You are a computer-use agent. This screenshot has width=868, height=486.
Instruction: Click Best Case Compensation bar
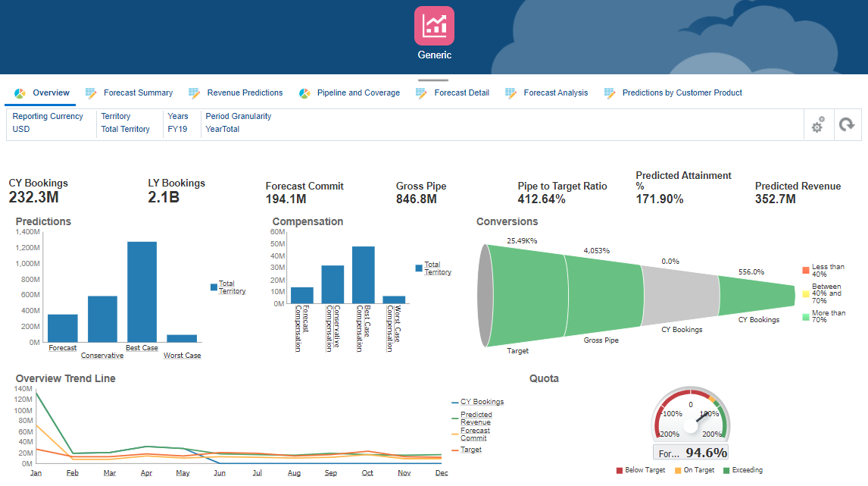coord(363,275)
